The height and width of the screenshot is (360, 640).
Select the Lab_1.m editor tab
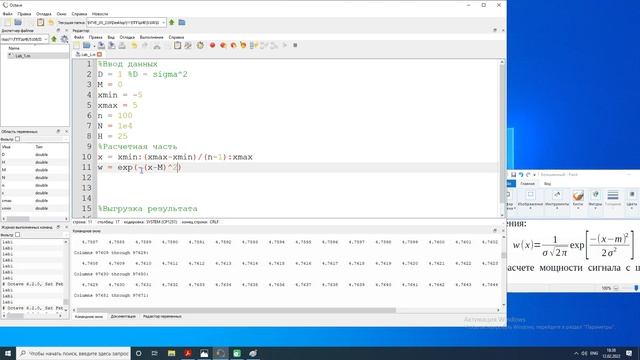click(88, 54)
